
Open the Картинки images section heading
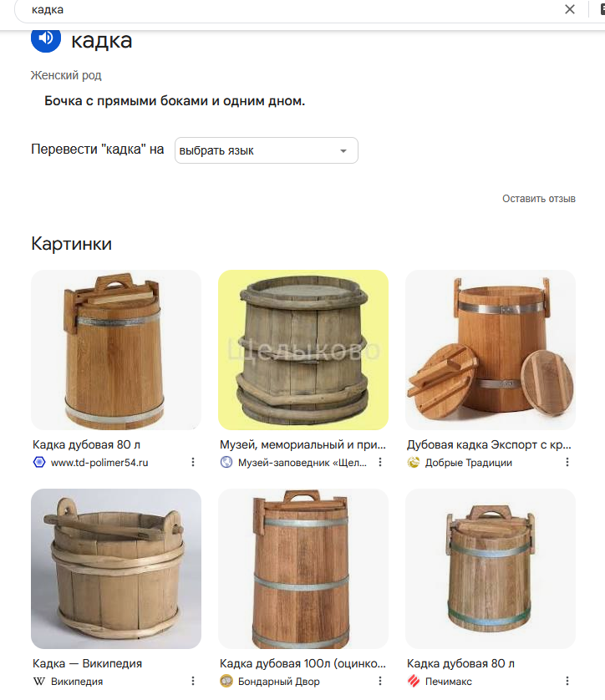click(x=71, y=244)
